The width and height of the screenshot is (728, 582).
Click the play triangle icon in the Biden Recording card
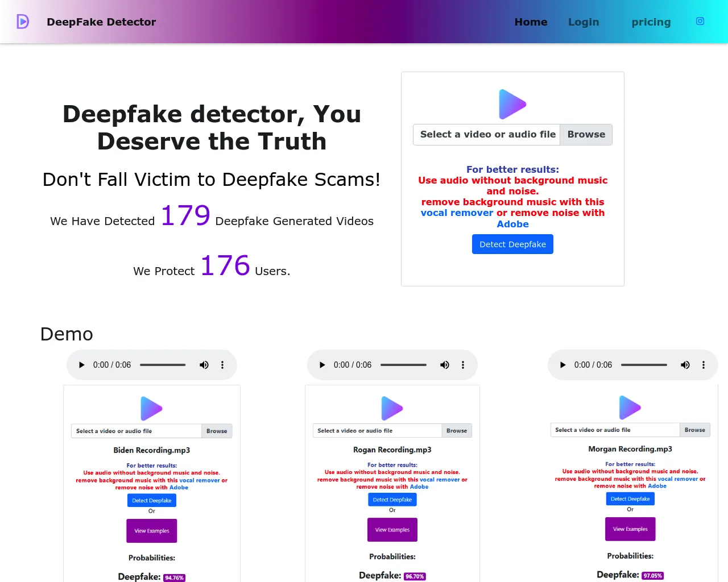[151, 408]
